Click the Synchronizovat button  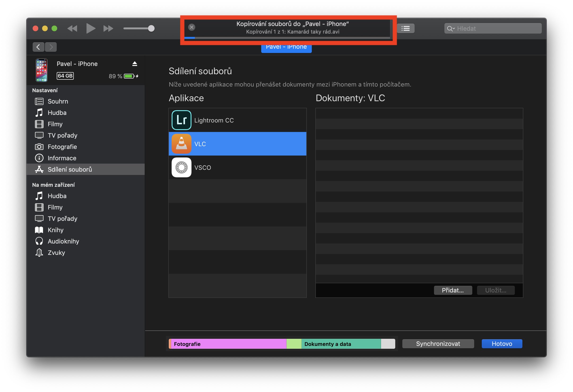coord(438,344)
